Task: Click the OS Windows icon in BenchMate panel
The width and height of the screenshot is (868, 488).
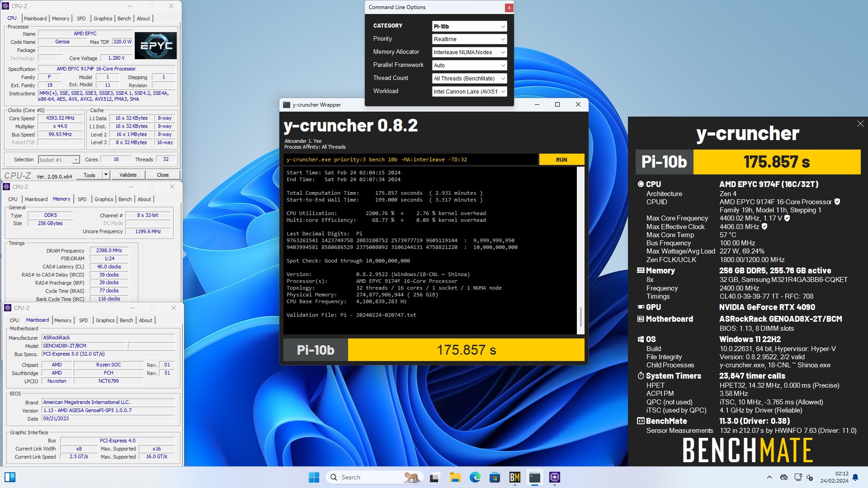Action: (641, 339)
